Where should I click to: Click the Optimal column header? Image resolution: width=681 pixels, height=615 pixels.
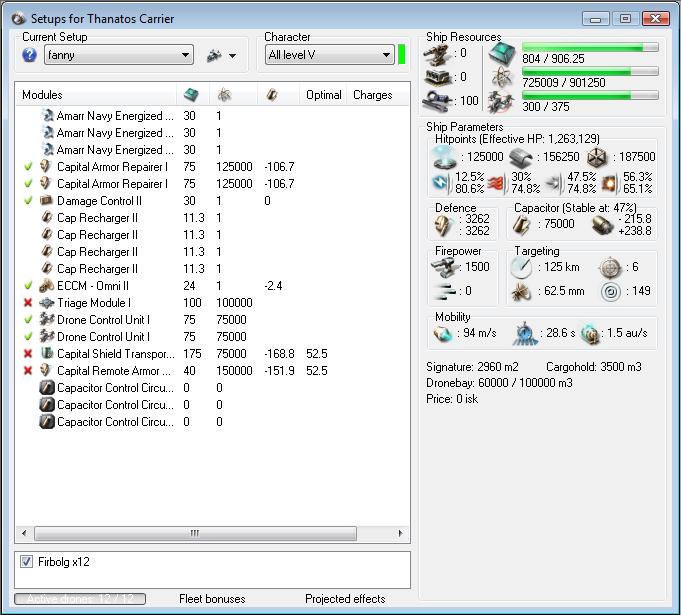point(324,95)
